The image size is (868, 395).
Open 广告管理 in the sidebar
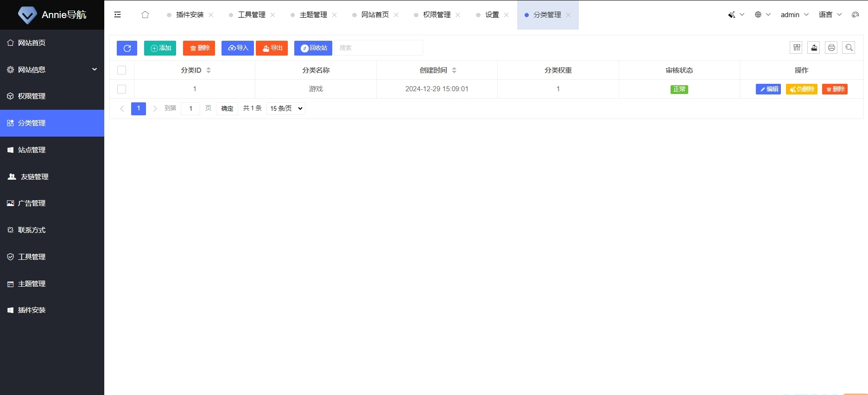click(52, 203)
